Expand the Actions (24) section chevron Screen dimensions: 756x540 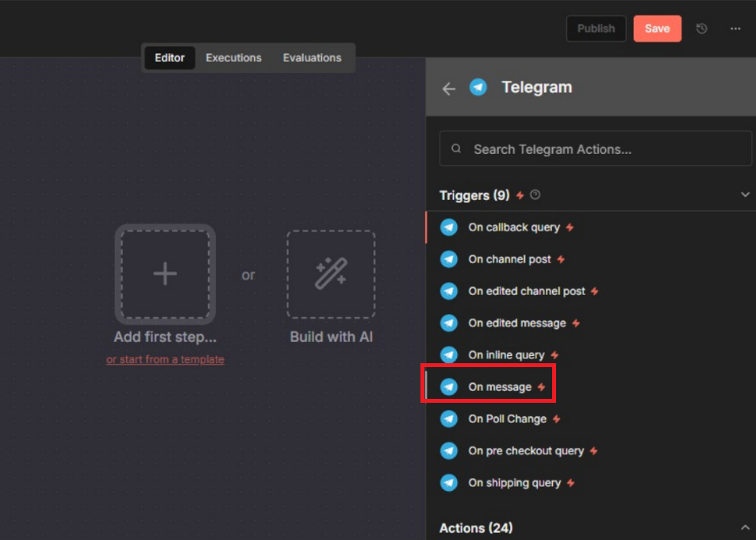coord(745,527)
